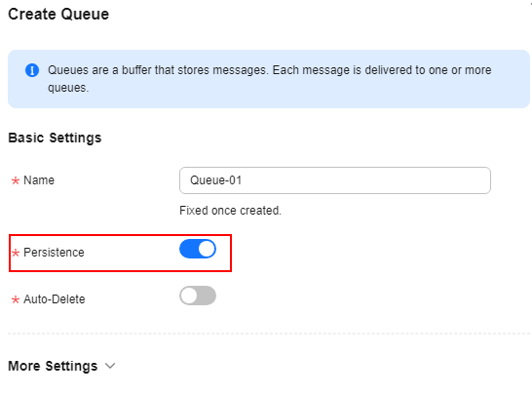Focus the Name input field
Screen dimensions: 532x396
coord(335,180)
